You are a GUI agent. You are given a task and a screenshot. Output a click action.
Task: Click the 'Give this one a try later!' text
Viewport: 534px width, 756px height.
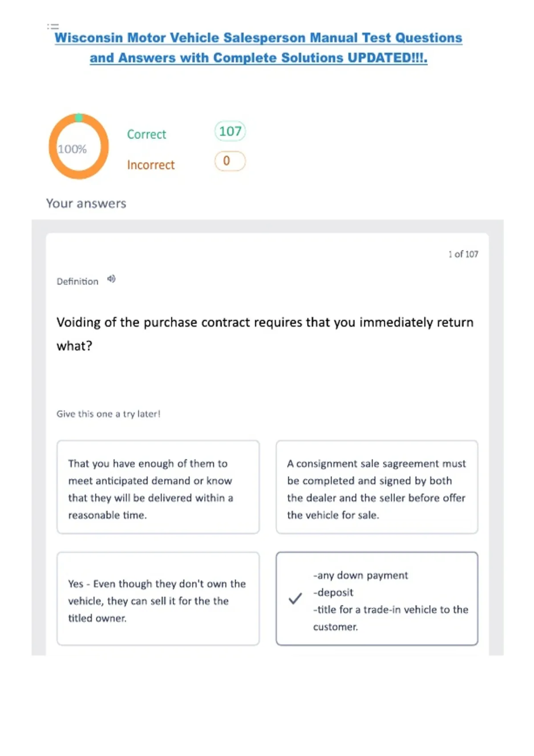(108, 414)
